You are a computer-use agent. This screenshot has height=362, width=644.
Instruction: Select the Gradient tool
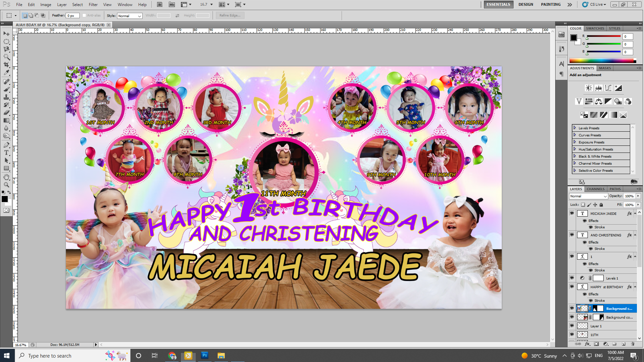click(6, 120)
